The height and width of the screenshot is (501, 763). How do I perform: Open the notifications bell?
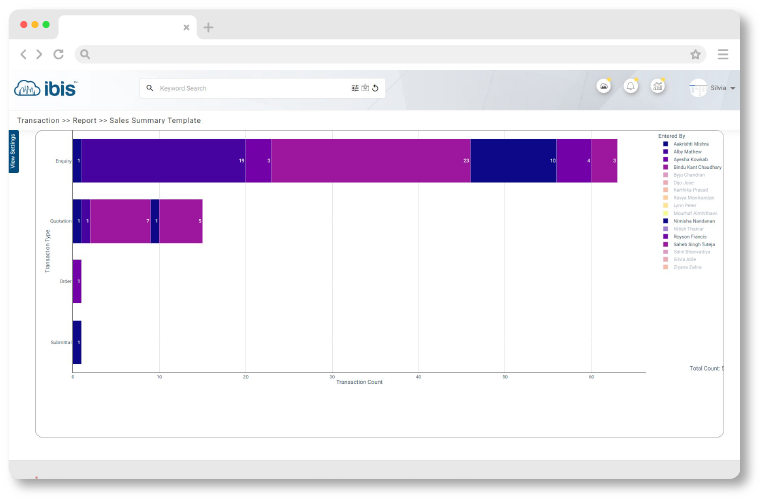coord(630,87)
